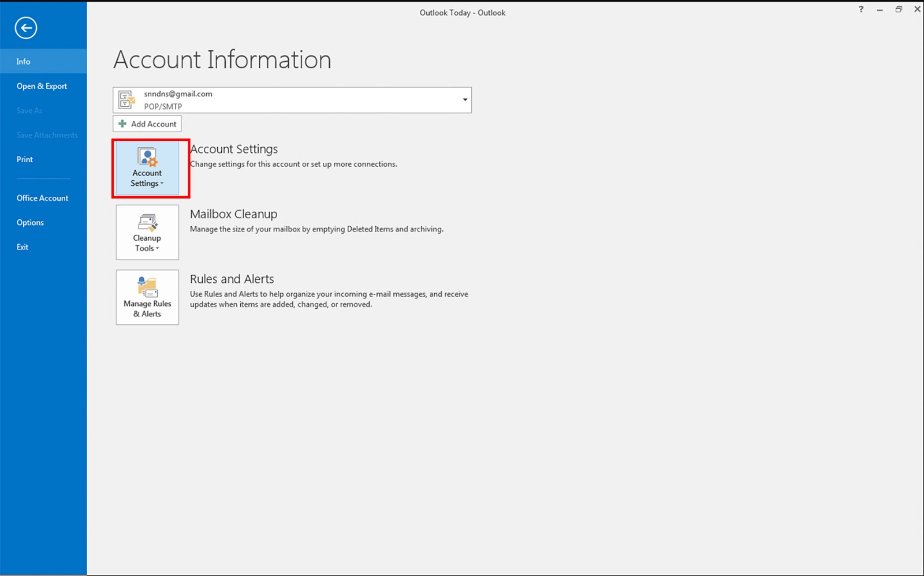Click the Add Account button
This screenshot has height=576, width=924.
pyautogui.click(x=147, y=124)
